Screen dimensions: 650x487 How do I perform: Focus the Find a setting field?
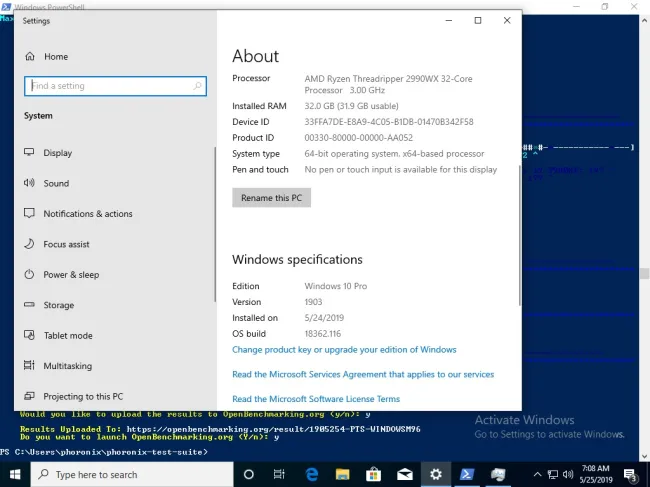pos(115,86)
